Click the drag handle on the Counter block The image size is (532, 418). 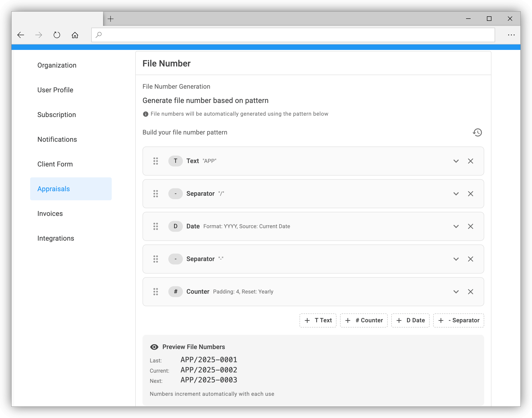pos(156,292)
